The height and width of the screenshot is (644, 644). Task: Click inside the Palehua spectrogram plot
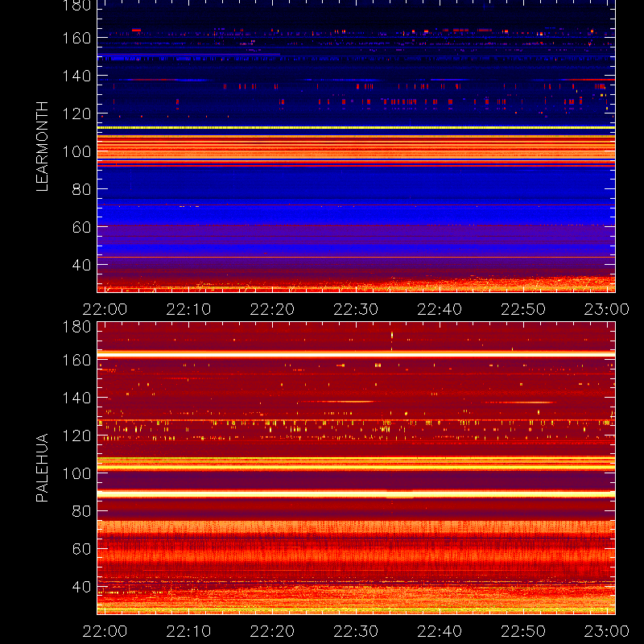coord(356,469)
